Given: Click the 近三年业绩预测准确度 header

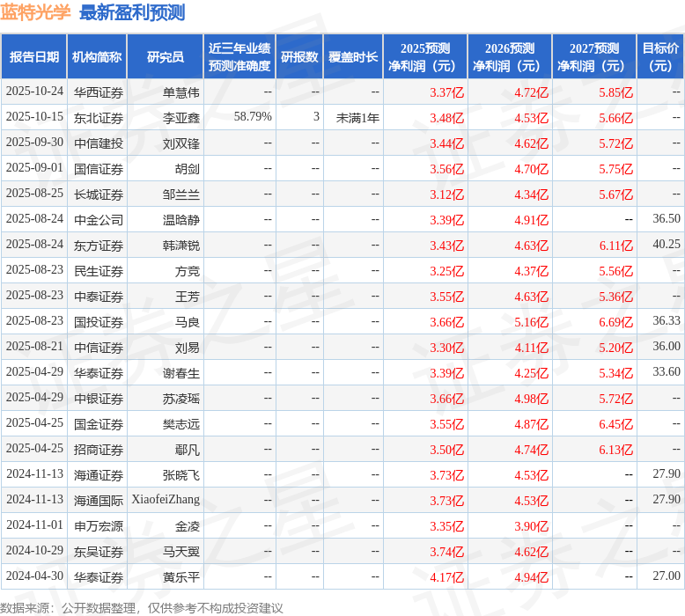Looking at the screenshot, I should point(239,56).
